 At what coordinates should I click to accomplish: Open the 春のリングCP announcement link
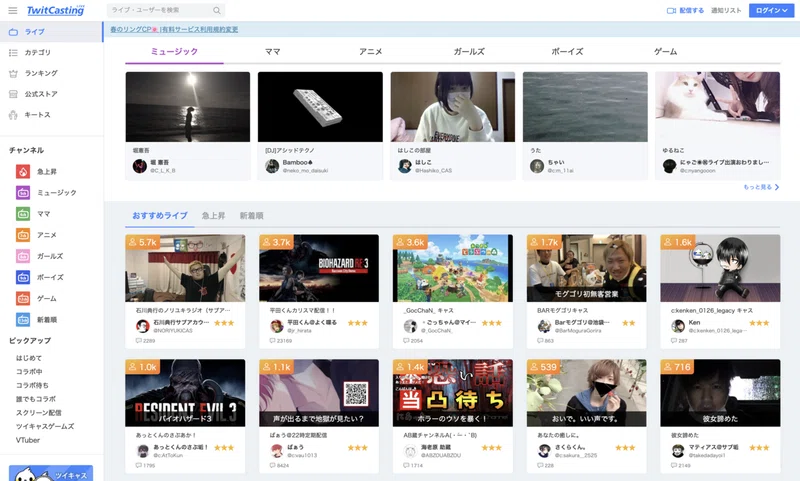pyautogui.click(x=134, y=30)
